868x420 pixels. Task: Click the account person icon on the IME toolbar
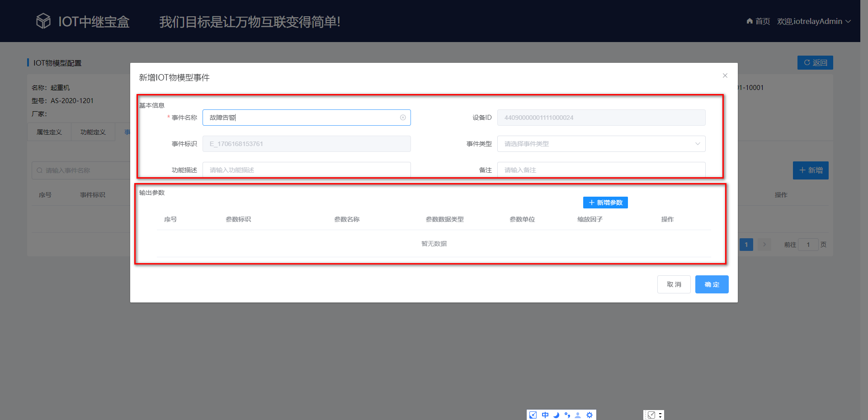point(578,415)
